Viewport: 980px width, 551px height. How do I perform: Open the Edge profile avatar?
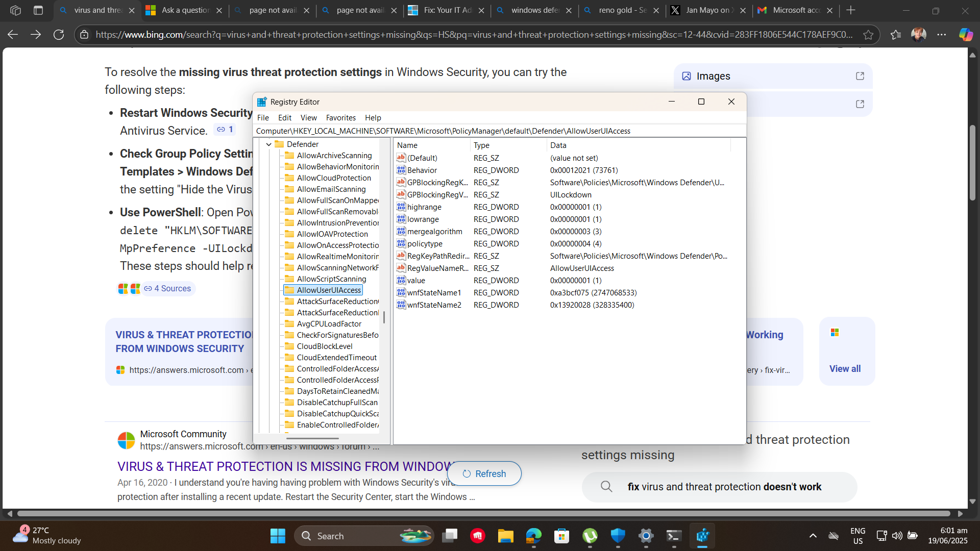(x=919, y=35)
